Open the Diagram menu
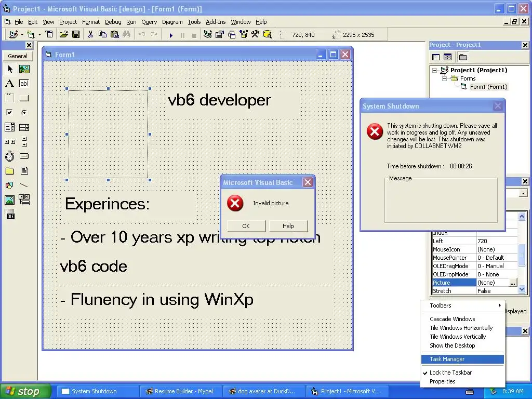This screenshot has width=532, height=399. (x=172, y=22)
